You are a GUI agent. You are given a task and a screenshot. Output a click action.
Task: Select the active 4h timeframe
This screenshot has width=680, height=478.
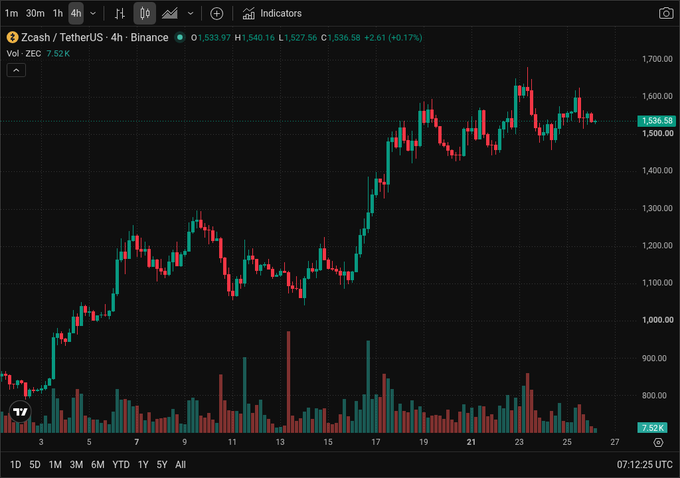point(76,13)
